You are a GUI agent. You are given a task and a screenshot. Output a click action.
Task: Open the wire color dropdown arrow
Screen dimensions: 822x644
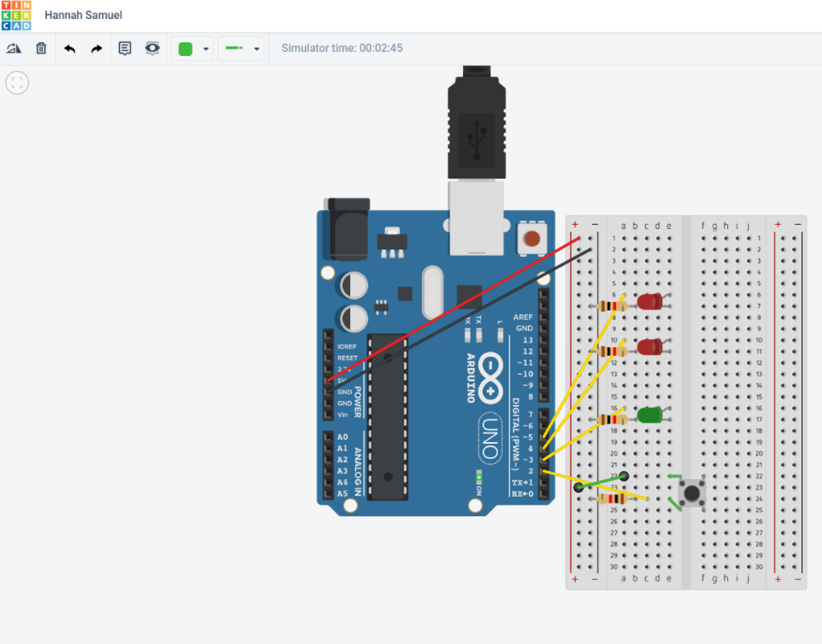[x=206, y=49]
